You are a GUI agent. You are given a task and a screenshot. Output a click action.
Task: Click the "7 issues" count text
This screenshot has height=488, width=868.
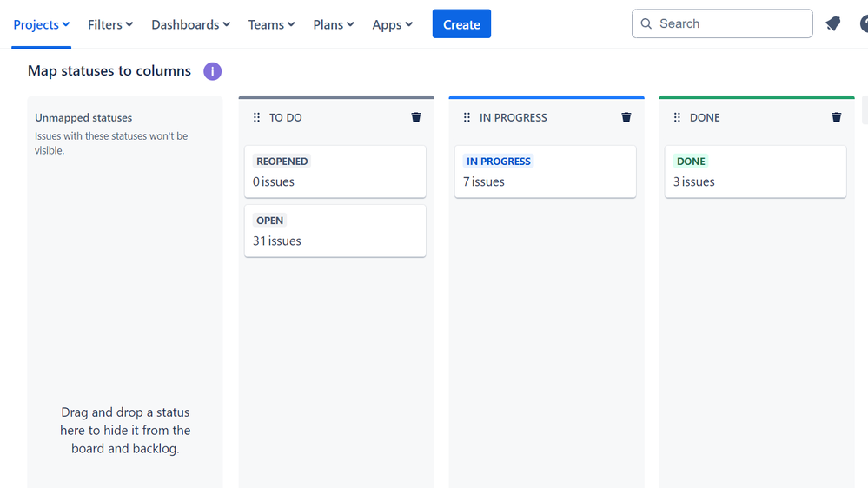click(x=484, y=181)
